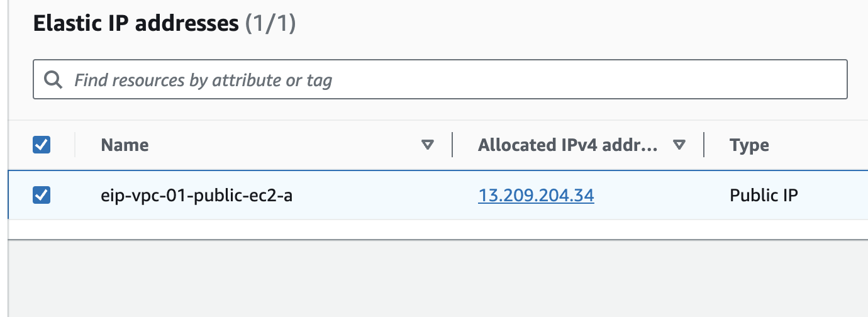Uncheck the eip-vpc-01-public-ec2-a row checkbox
Screen dimensions: 868x317
click(42, 196)
